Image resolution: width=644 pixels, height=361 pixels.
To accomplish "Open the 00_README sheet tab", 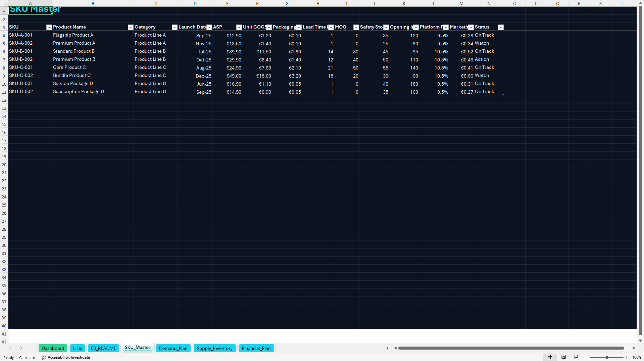I will tap(103, 348).
